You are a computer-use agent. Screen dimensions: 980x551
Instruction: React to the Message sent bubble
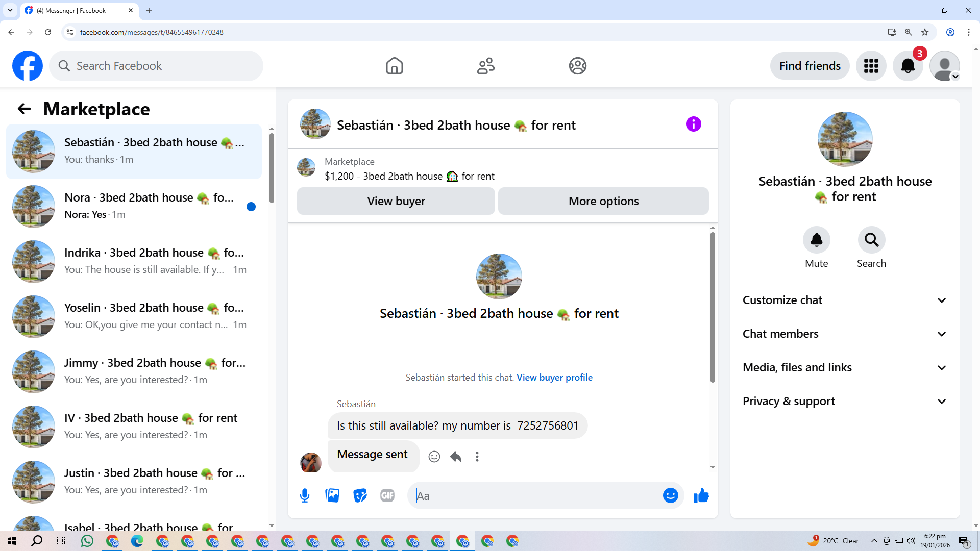[434, 457]
